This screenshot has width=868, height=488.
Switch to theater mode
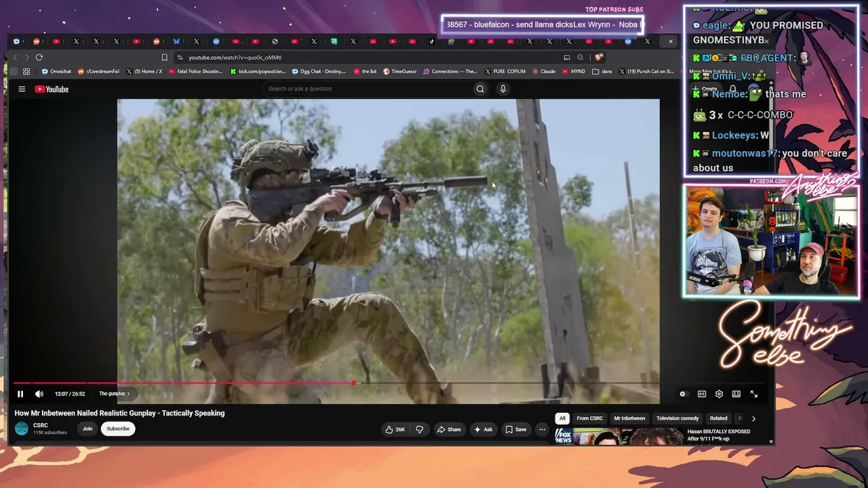pyautogui.click(x=736, y=394)
